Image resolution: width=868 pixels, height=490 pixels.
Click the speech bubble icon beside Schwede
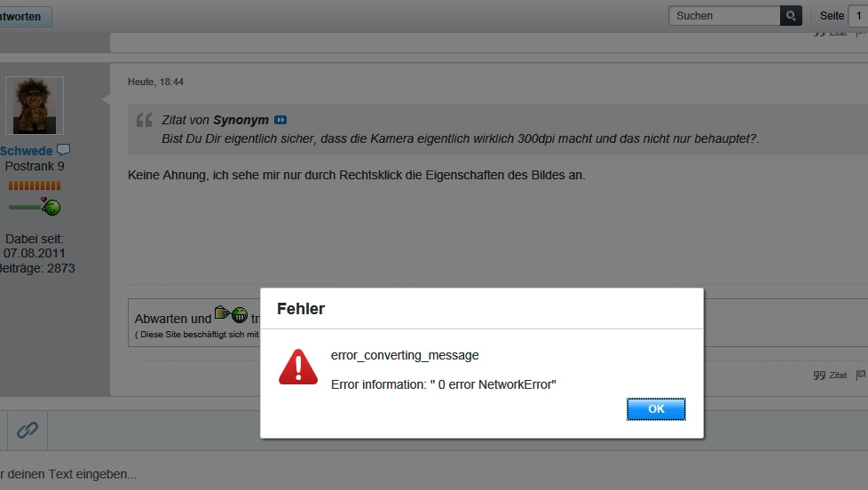[63, 151]
